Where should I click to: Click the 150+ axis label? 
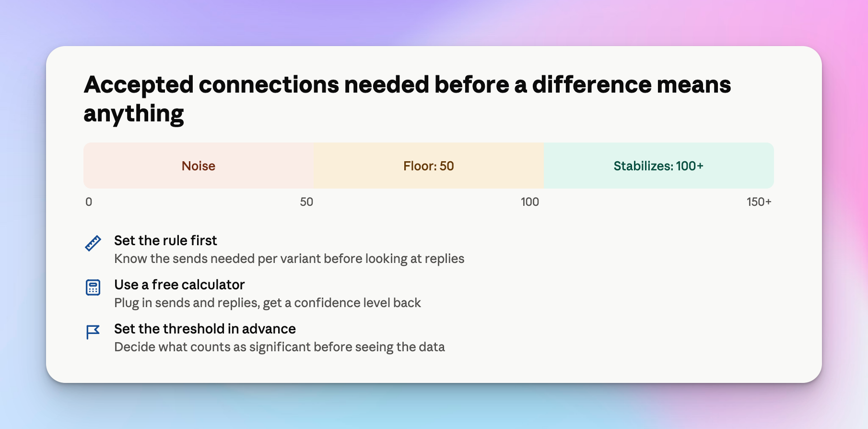[x=759, y=202]
